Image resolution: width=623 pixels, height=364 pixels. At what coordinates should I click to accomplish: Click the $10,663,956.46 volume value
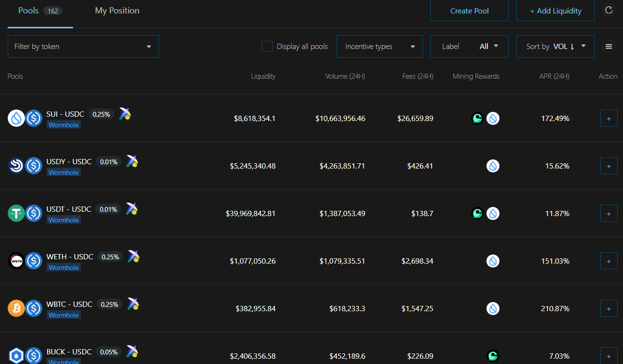pyautogui.click(x=340, y=118)
